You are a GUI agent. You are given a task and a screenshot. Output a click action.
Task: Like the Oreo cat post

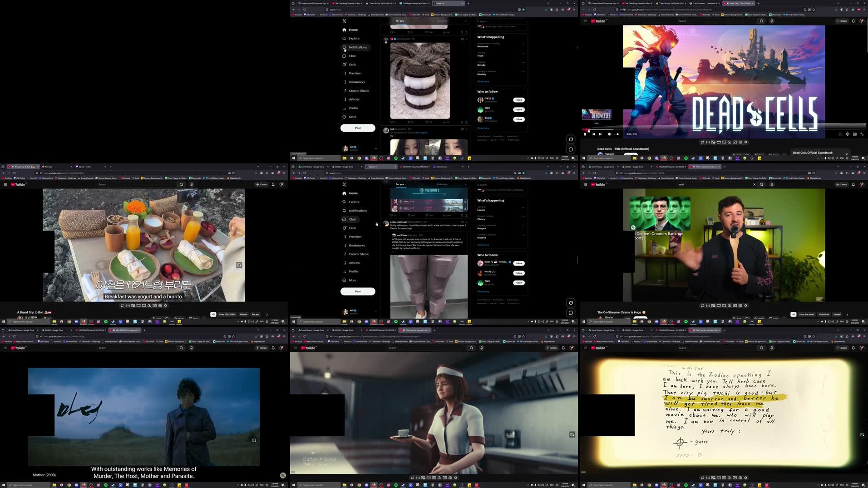click(428, 122)
